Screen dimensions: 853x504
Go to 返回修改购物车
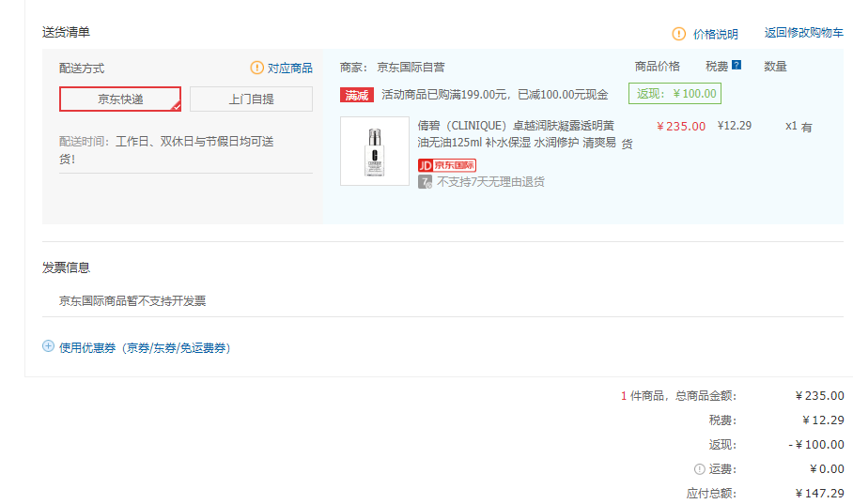(803, 33)
